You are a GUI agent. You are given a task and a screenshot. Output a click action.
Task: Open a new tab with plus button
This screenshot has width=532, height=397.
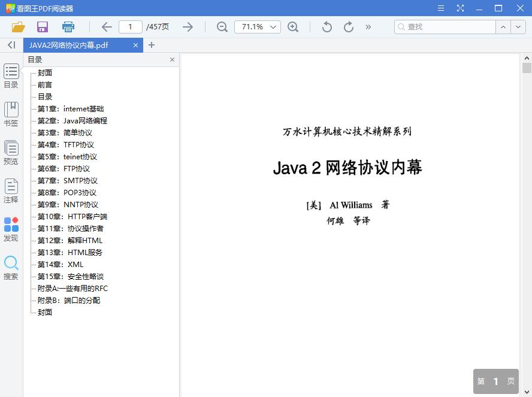coord(152,45)
